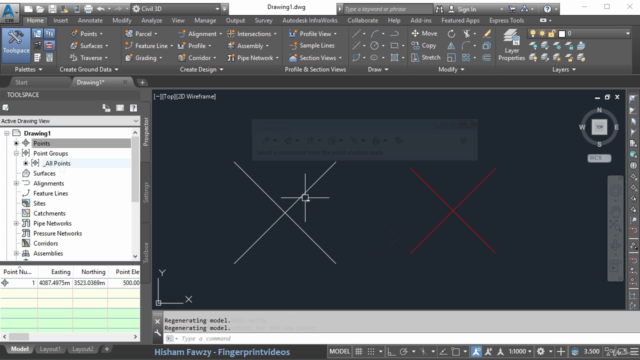Toggle snap mode in status bar
This screenshot has height=360, width=640.
tap(371, 351)
